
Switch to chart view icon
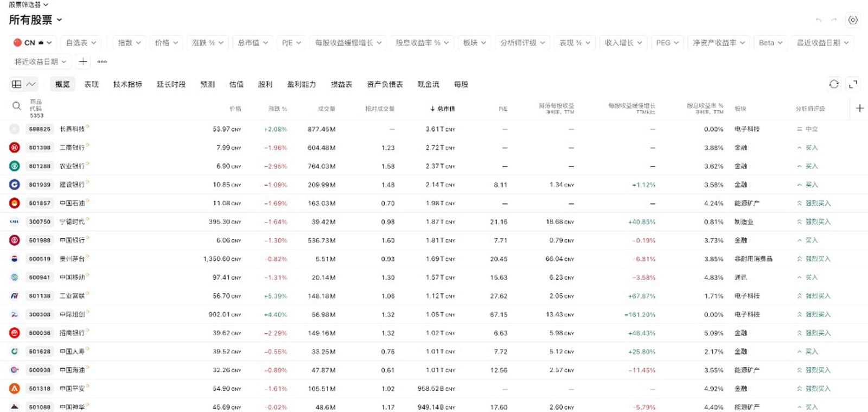click(x=31, y=84)
